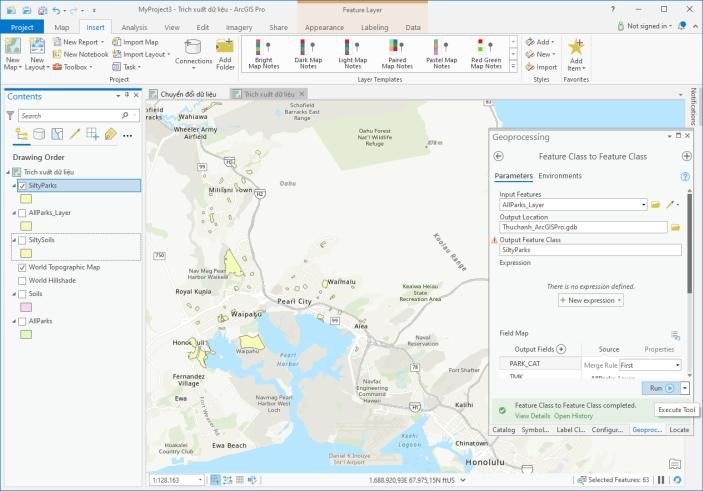Open the Input Features dropdown
Screen dimensions: 703x491
pyautogui.click(x=644, y=204)
